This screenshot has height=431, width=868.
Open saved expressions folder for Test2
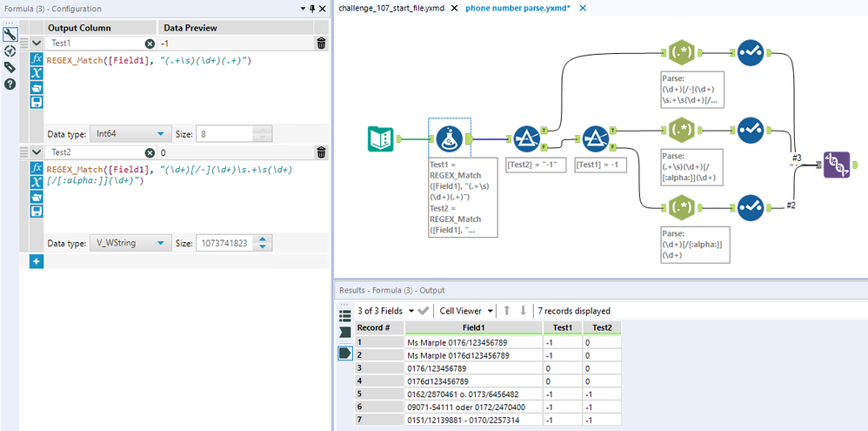(37, 196)
